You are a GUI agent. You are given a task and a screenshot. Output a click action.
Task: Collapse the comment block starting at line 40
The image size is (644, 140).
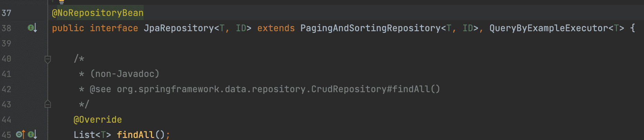coord(48,59)
